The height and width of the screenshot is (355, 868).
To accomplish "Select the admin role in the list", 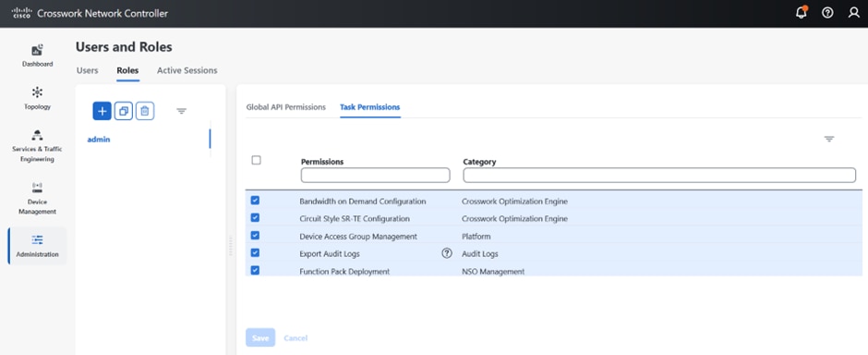I will (99, 140).
